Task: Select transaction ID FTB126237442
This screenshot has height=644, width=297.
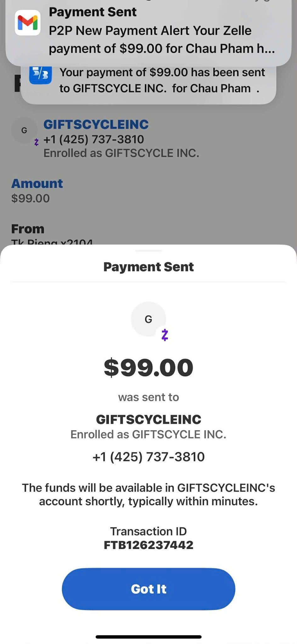Action: point(148,545)
